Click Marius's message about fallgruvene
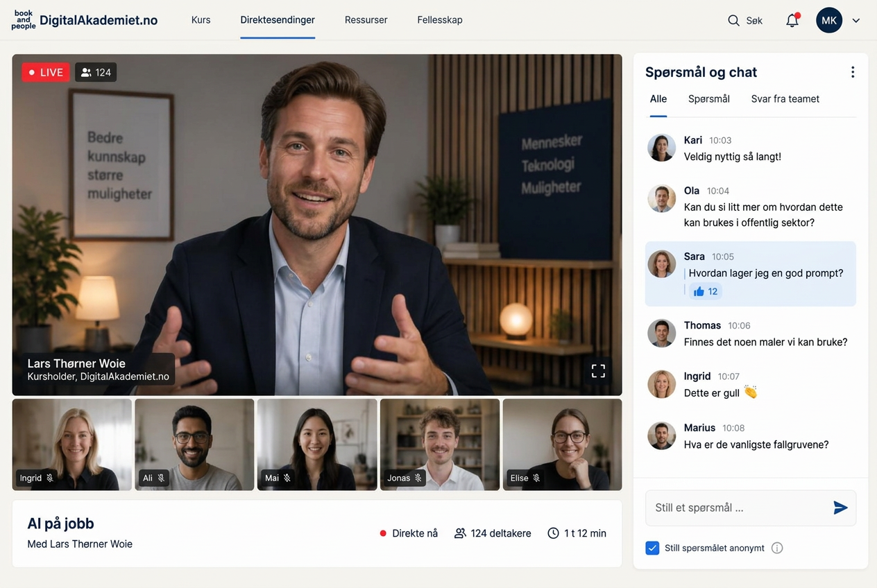The height and width of the screenshot is (588, 877). [756, 444]
